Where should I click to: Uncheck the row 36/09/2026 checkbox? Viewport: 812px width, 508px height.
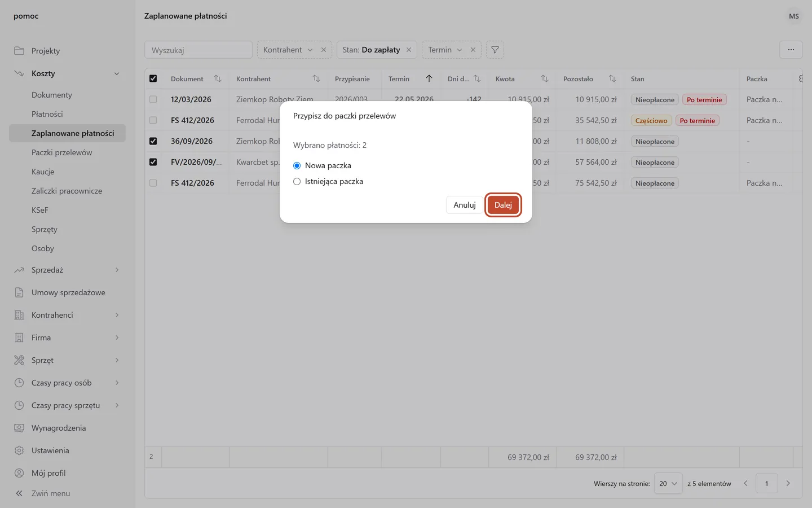tap(153, 141)
